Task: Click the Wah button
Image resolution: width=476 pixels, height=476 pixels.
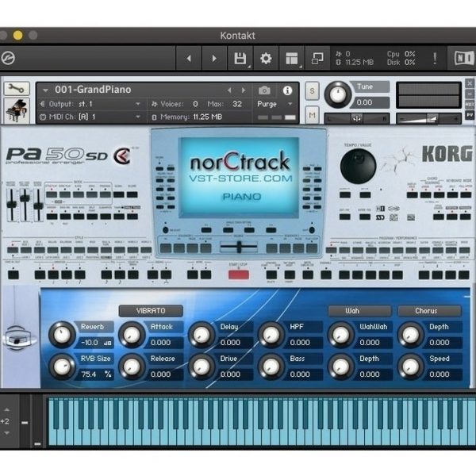Action: click(359, 311)
